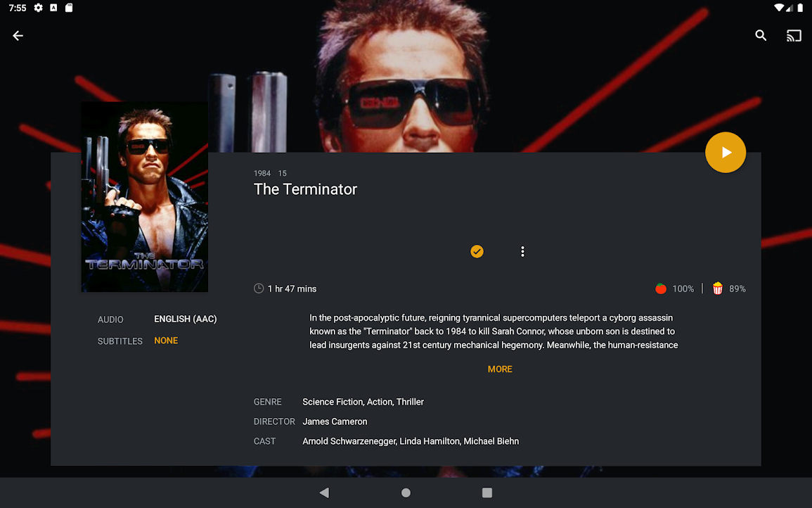
Task: Toggle the watched checkmark icon
Action: coord(477,251)
